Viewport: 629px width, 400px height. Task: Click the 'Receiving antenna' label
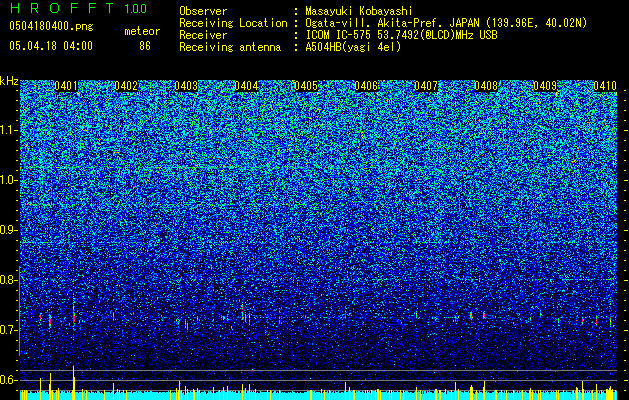click(230, 47)
